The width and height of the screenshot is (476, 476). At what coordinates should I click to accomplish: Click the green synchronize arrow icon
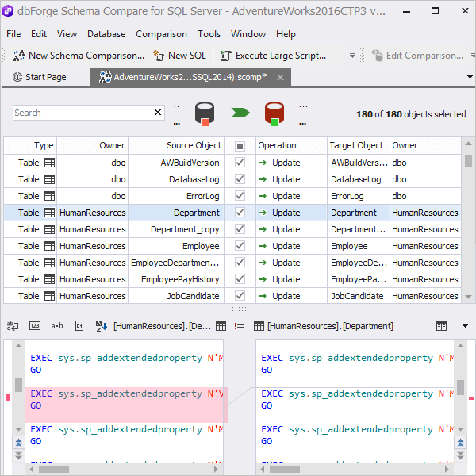pyautogui.click(x=240, y=113)
